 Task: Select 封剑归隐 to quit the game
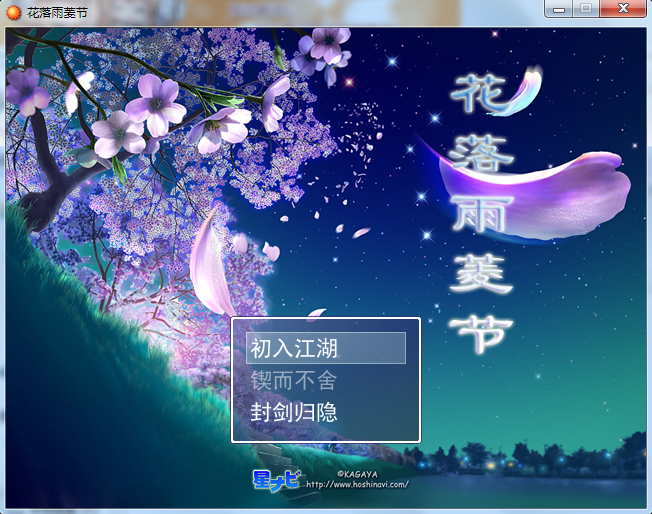294,413
